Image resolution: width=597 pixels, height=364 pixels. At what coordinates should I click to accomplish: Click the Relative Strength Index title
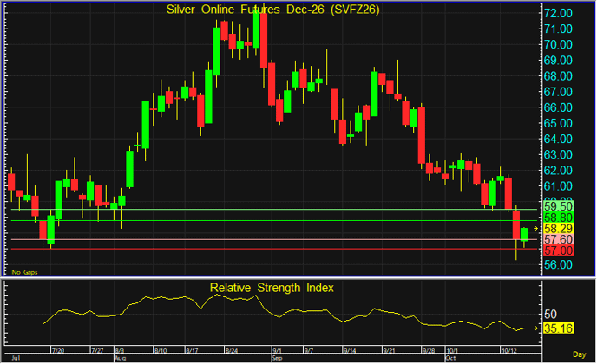(272, 288)
